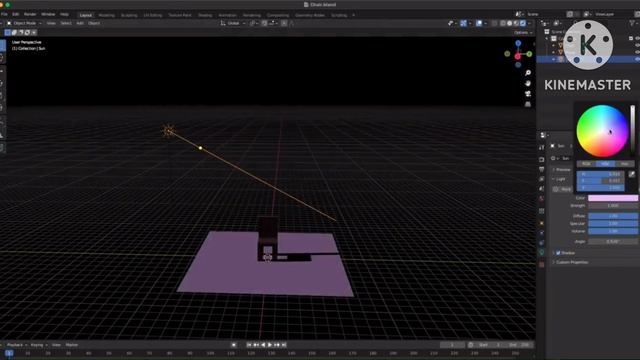Add a new workspace with plus tab
This screenshot has width=640, height=360.
[353, 15]
